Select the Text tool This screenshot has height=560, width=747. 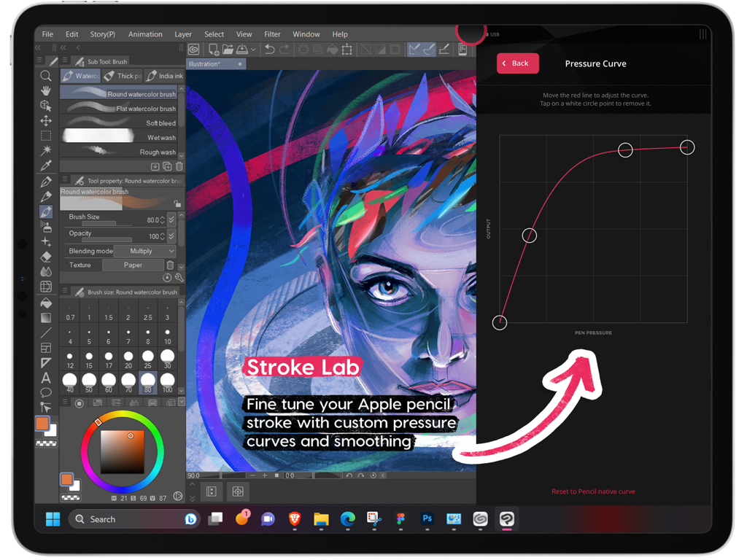click(x=45, y=378)
